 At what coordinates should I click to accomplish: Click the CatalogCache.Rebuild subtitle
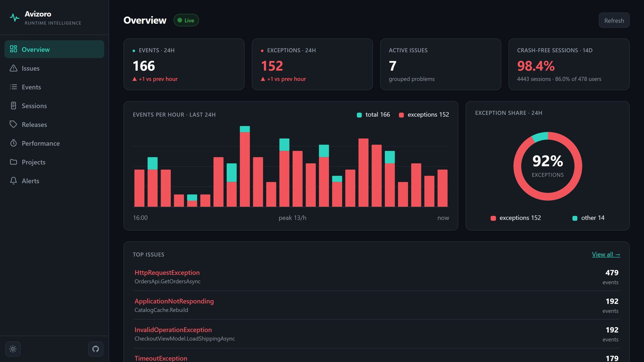[161, 310]
